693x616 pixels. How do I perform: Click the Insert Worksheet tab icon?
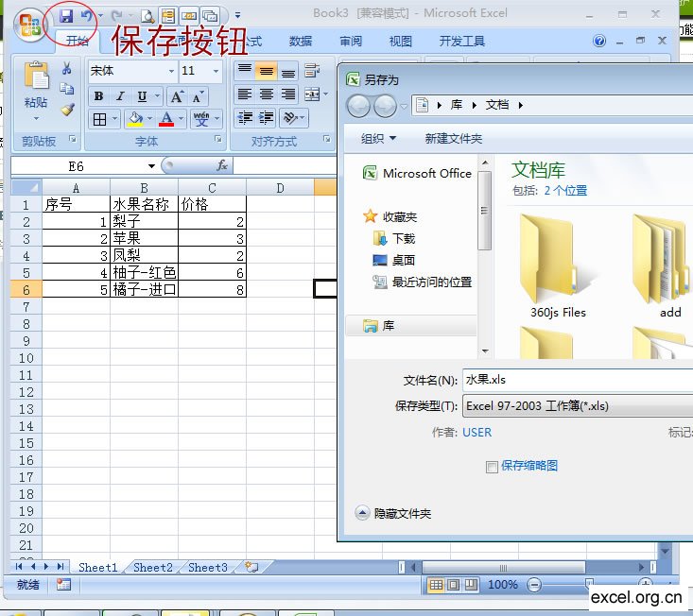251,567
